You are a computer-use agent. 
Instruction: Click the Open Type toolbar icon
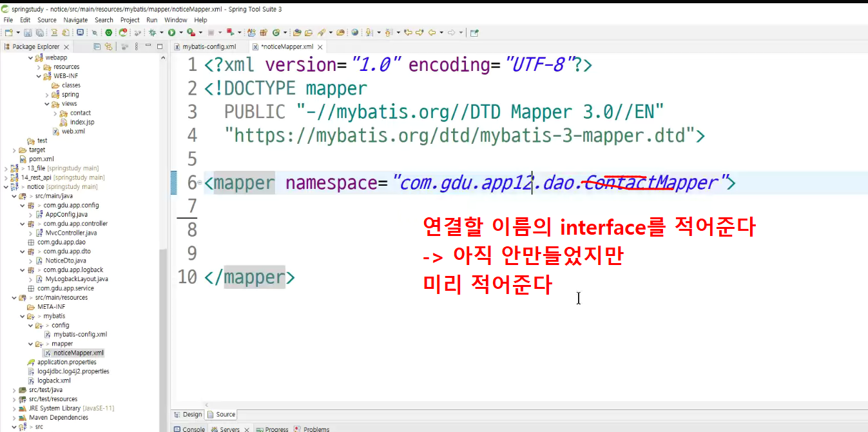297,32
